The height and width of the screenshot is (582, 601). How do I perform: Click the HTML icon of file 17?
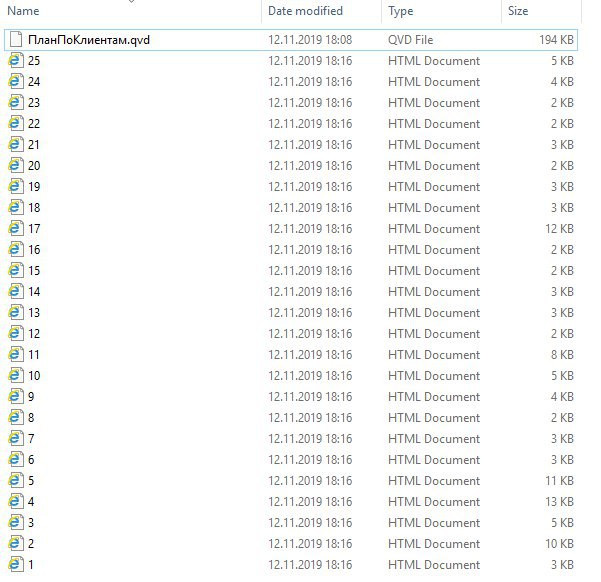[x=16, y=229]
